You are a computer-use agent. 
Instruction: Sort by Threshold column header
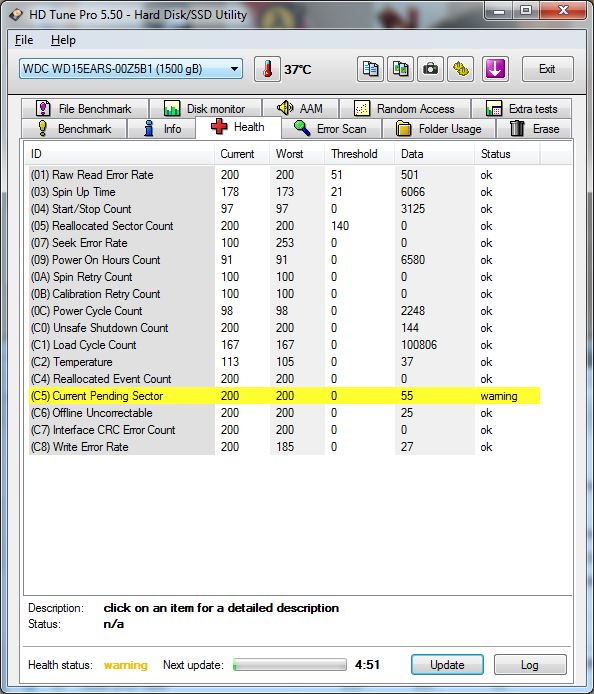pyautogui.click(x=359, y=154)
